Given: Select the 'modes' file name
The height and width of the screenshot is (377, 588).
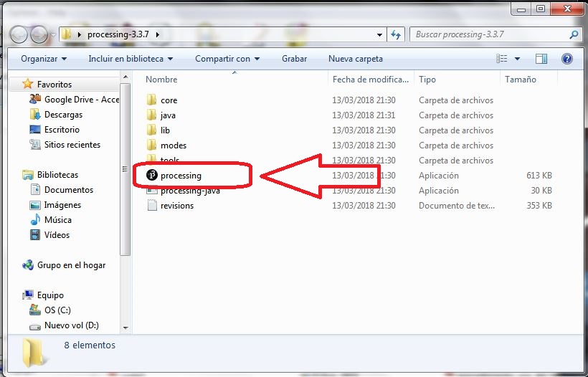Looking at the screenshot, I should [x=174, y=145].
